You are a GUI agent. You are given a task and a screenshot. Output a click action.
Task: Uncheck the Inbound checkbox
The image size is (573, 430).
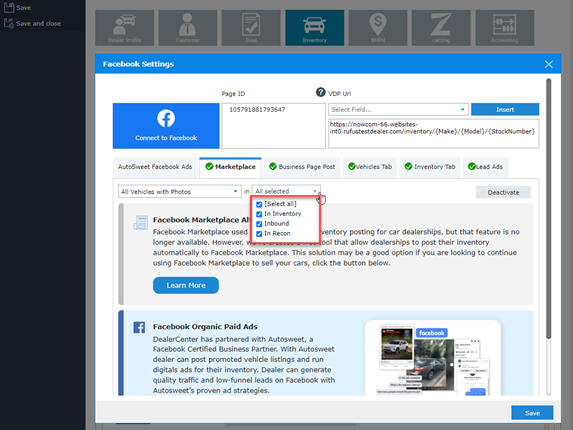[259, 224]
